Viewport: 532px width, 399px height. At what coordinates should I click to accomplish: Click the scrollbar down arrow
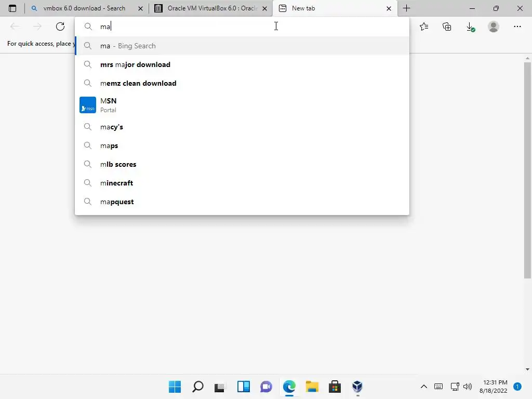[527, 369]
